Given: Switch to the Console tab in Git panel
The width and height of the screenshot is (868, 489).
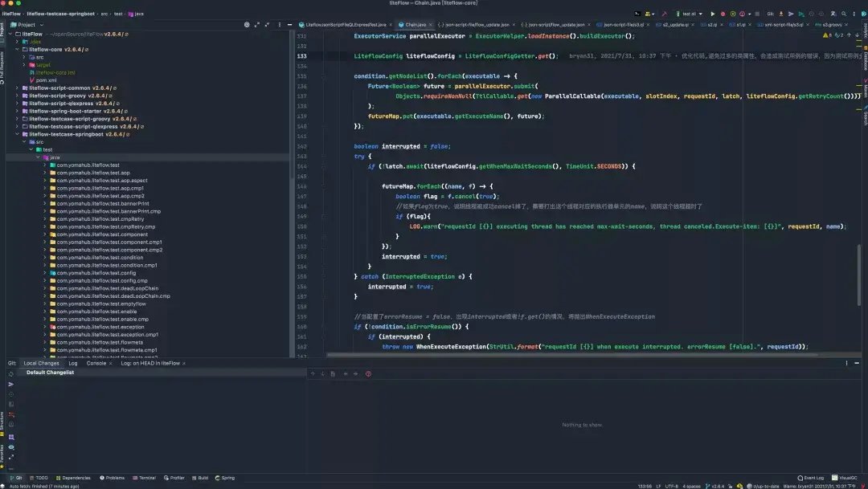Looking at the screenshot, I should pyautogui.click(x=96, y=364).
